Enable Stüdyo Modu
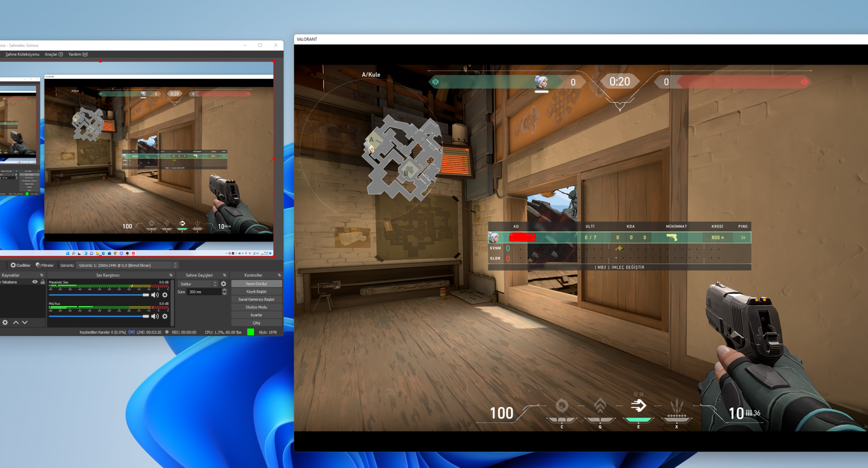The image size is (868, 468). (x=256, y=307)
